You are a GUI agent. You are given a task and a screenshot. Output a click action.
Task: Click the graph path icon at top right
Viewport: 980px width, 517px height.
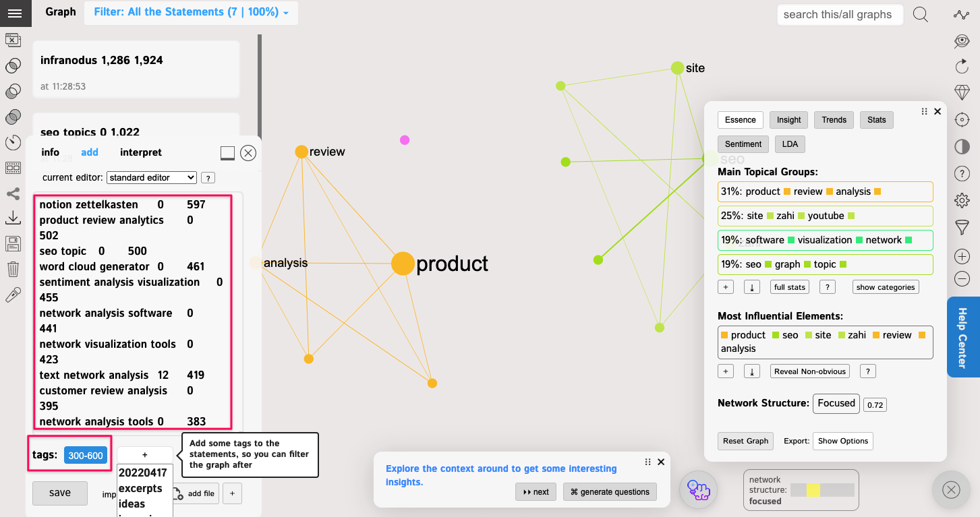tap(962, 15)
